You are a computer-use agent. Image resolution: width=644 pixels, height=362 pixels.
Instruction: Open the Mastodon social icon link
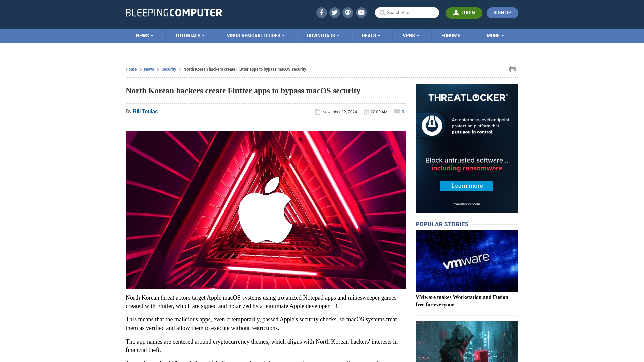[x=348, y=12]
